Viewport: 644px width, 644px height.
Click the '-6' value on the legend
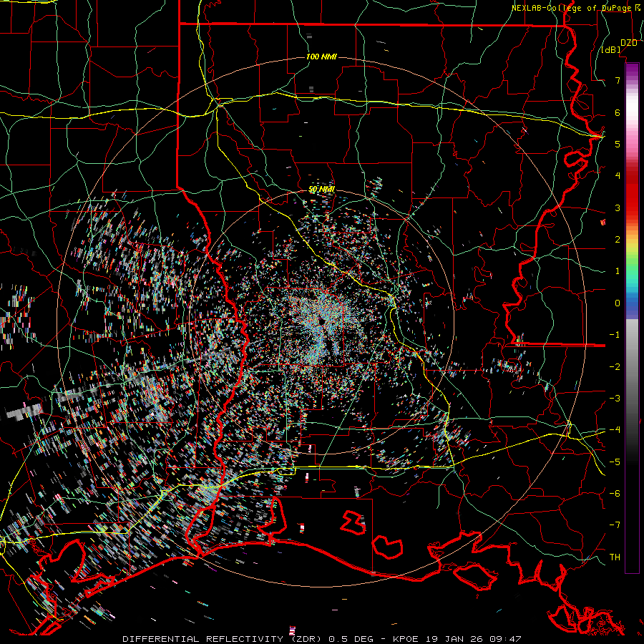point(615,494)
